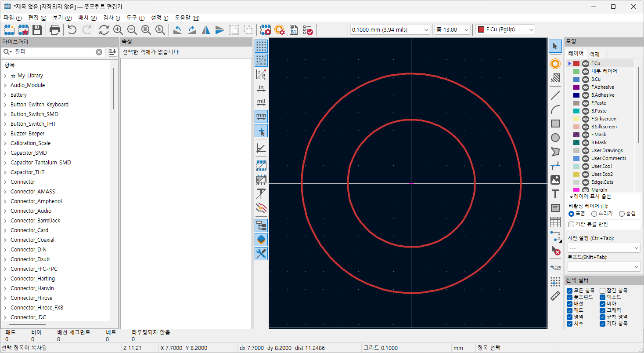The width and height of the screenshot is (644, 353).
Task: Open the 파일 menu
Action: point(12,18)
